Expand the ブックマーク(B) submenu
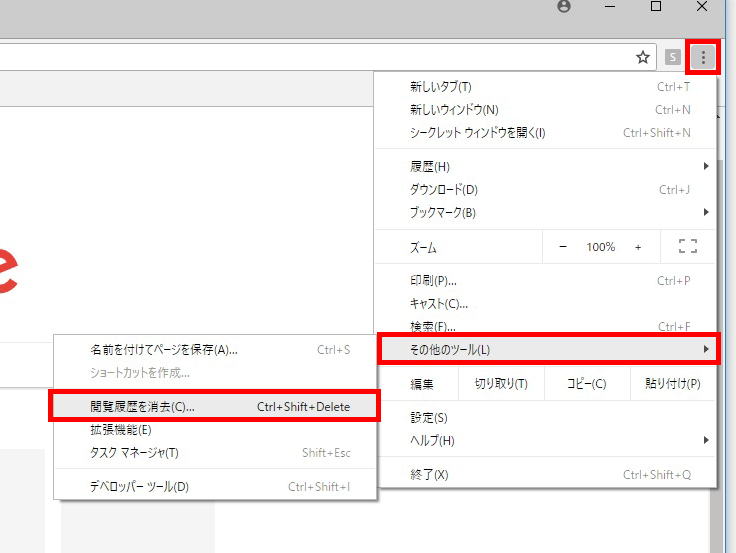736x553 pixels. point(545,213)
